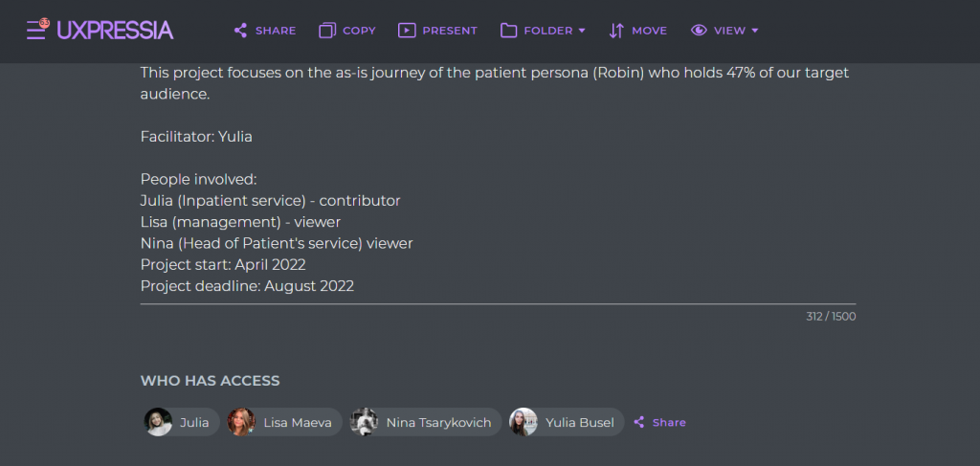Click the share icon next to Yulia Busel
The width and height of the screenshot is (980, 466).
[x=638, y=423]
